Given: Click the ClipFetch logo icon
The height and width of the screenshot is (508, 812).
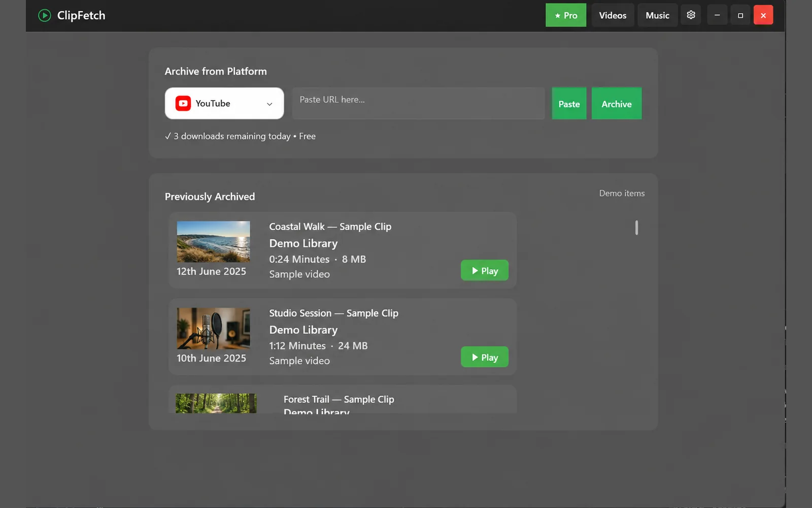Looking at the screenshot, I should pos(45,16).
